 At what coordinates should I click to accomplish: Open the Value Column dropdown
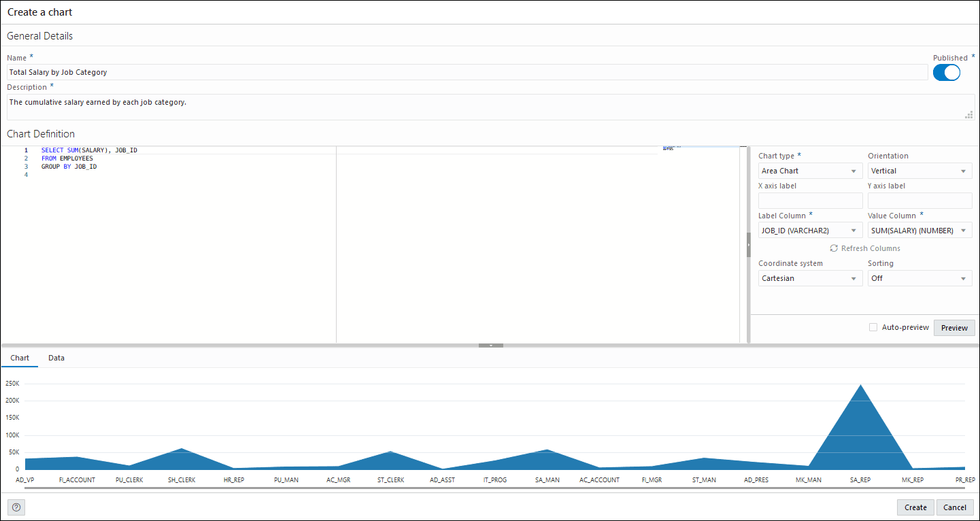tap(919, 230)
